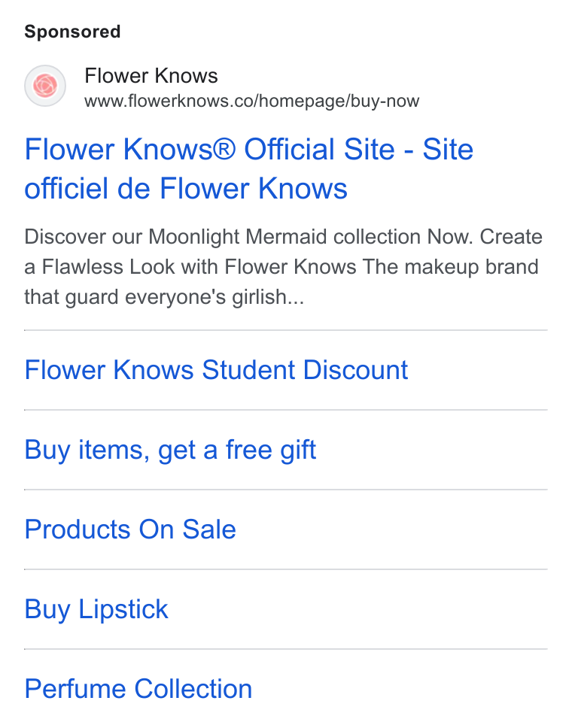Click the Sponsored label
Screen dimensions: 572x728
[72, 32]
